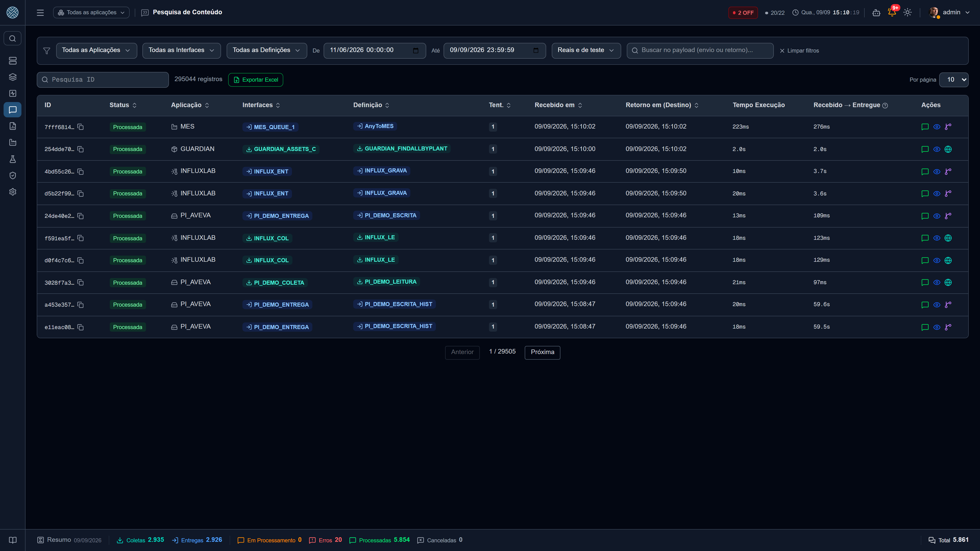Open the branch flow icon for 7fff6814 row
The height and width of the screenshot is (551, 980).
948,127
